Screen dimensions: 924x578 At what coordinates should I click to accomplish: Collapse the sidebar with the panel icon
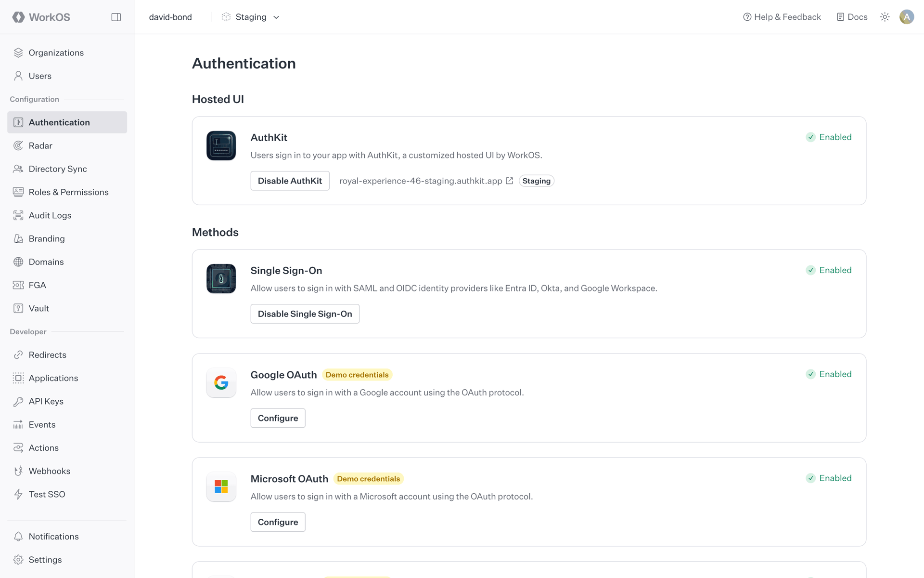pos(116,17)
